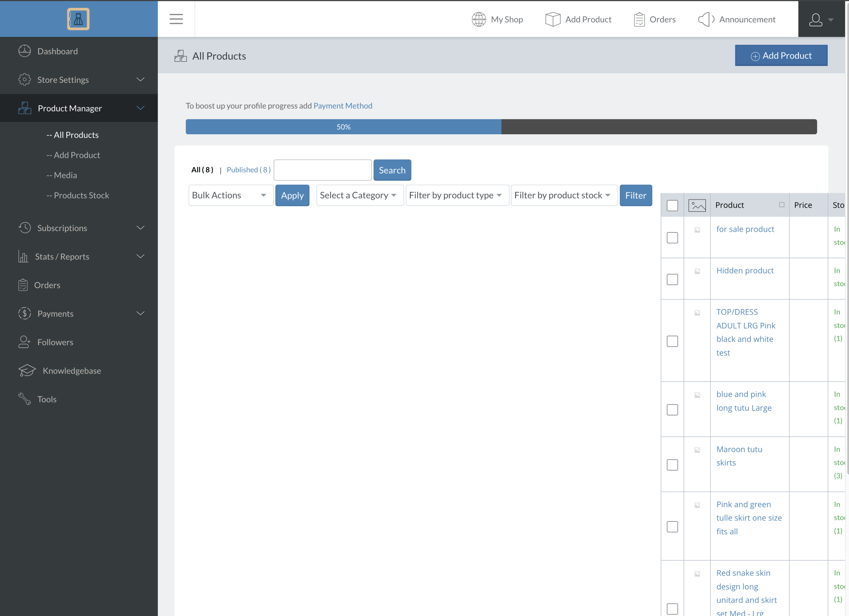
Task: Click the 50% profile progress bar
Action: (343, 127)
